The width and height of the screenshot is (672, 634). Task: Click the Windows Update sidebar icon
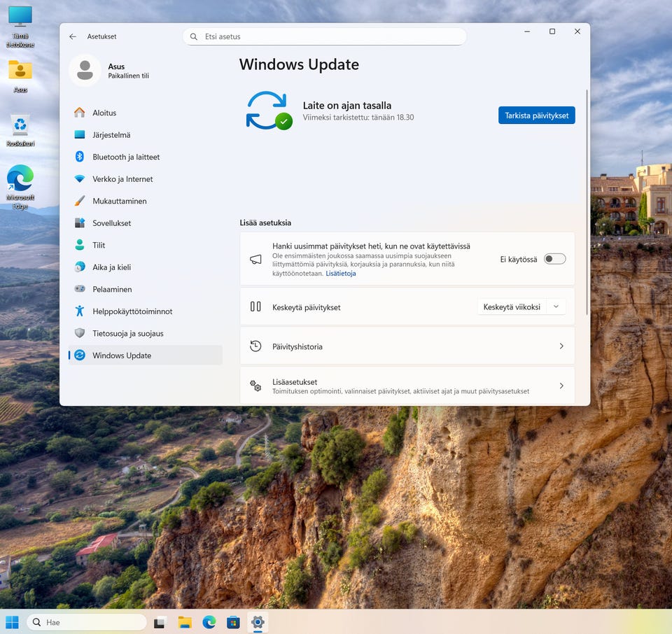tap(79, 355)
